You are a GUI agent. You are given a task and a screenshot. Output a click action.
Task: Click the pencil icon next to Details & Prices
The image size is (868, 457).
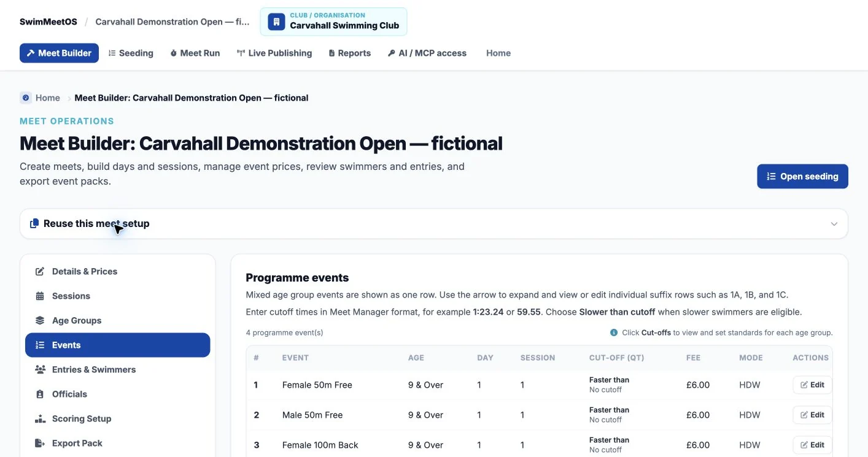[x=40, y=271]
